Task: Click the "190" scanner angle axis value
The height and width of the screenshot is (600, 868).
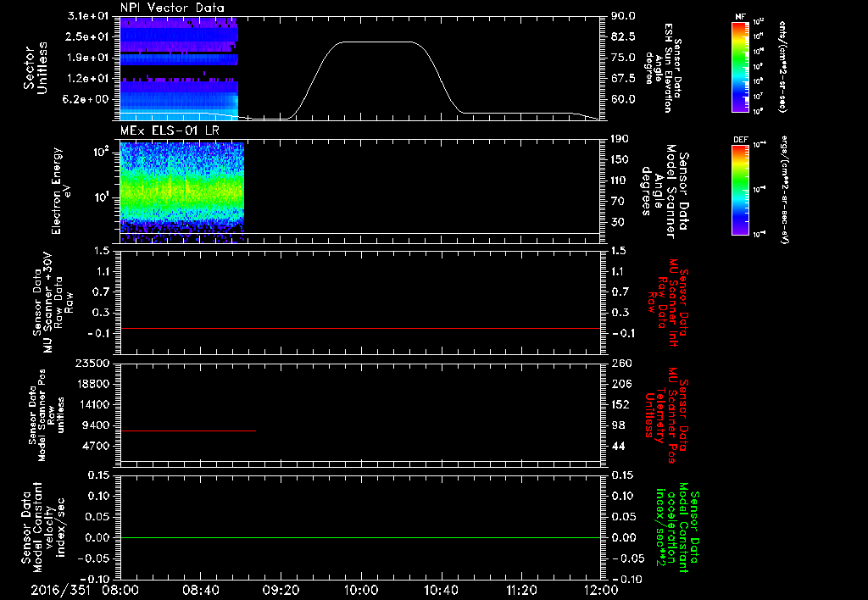Action: 620,139
